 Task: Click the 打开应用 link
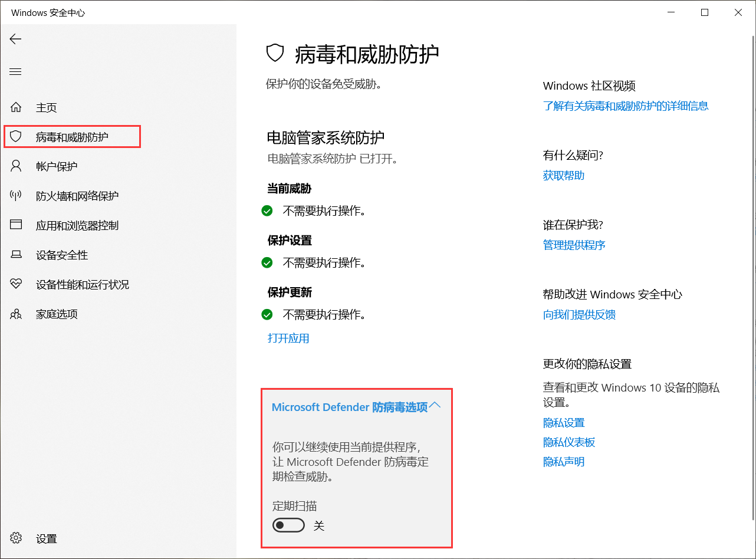[x=288, y=338]
